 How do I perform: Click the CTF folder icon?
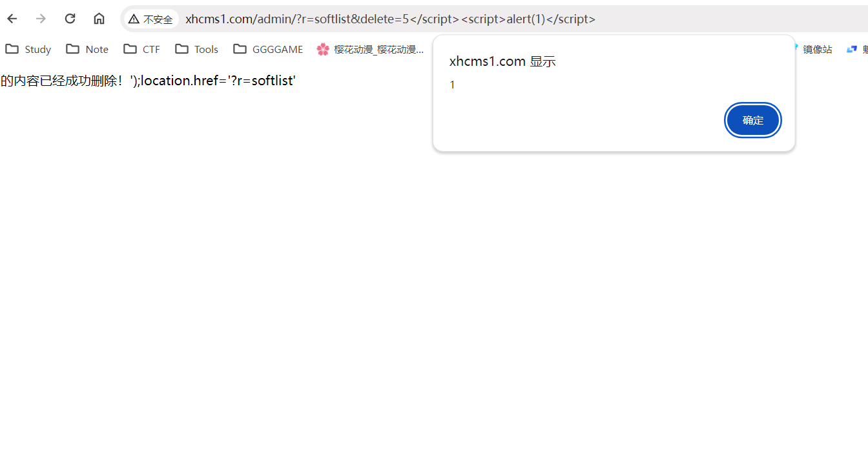pos(130,49)
